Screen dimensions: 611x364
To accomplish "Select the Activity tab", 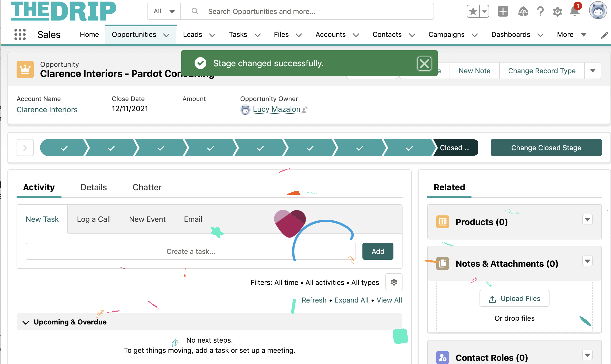I will pyautogui.click(x=39, y=187).
